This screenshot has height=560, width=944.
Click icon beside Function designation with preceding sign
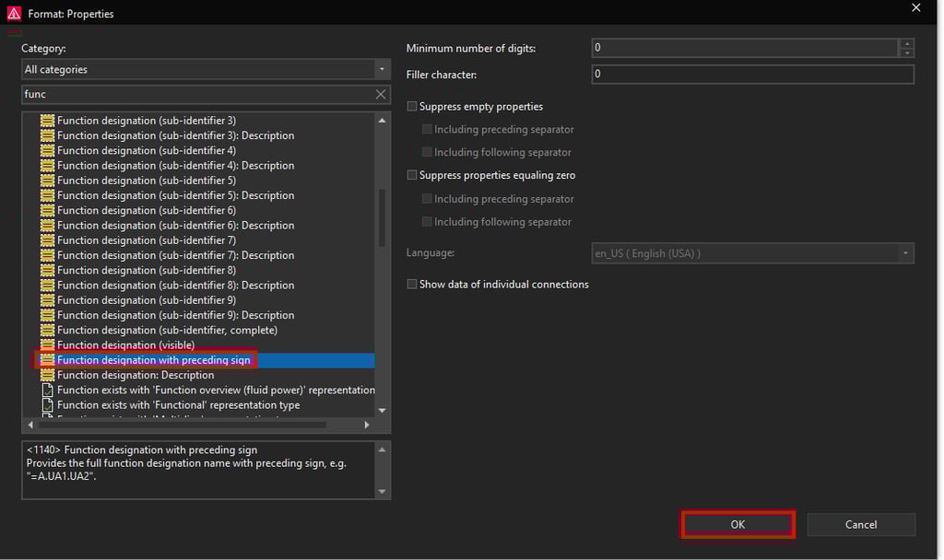click(47, 360)
